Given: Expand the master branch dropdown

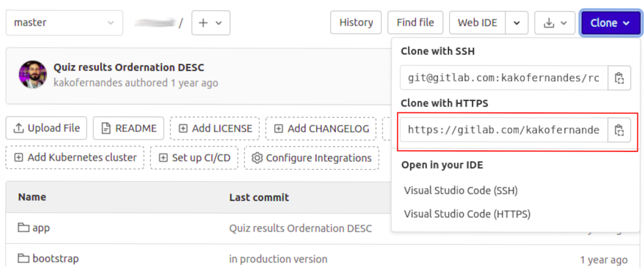Looking at the screenshot, I should [x=64, y=23].
